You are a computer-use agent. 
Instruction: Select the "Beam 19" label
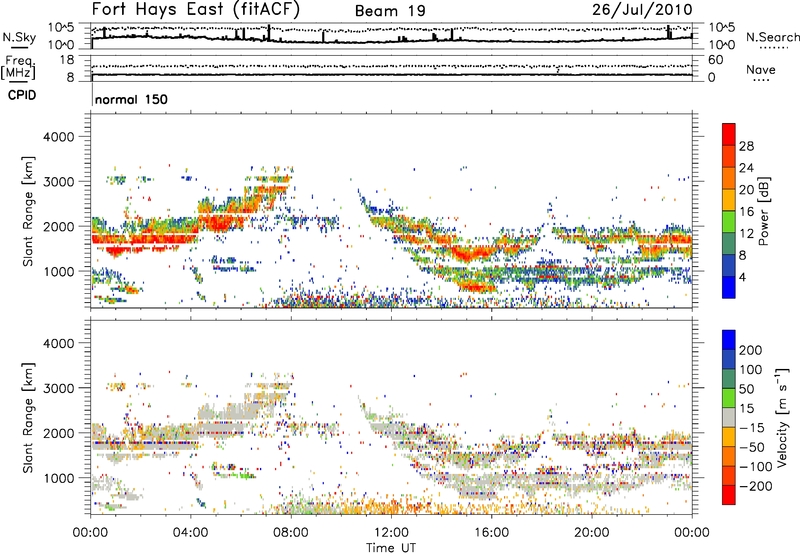390,11
